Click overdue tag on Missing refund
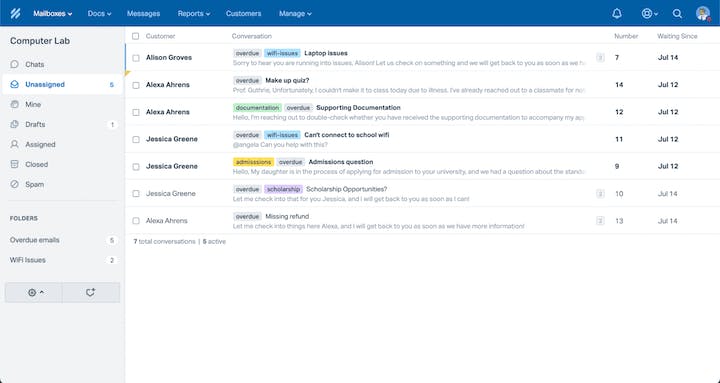Image resolution: width=720 pixels, height=383 pixels. point(248,216)
